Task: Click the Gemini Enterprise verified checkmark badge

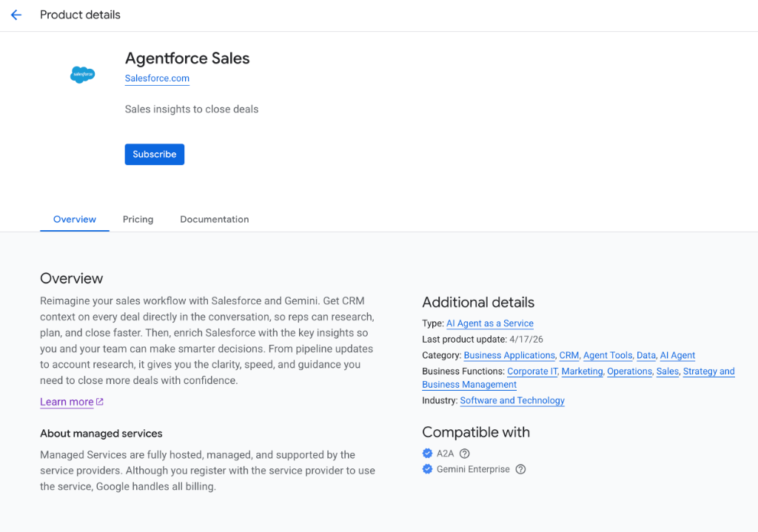Action: click(427, 469)
